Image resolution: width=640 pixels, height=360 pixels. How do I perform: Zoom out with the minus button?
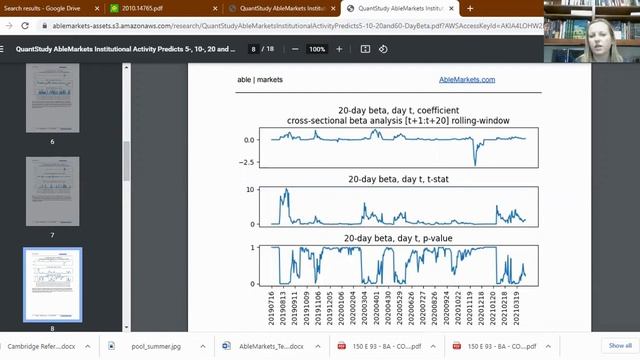pyautogui.click(x=295, y=49)
